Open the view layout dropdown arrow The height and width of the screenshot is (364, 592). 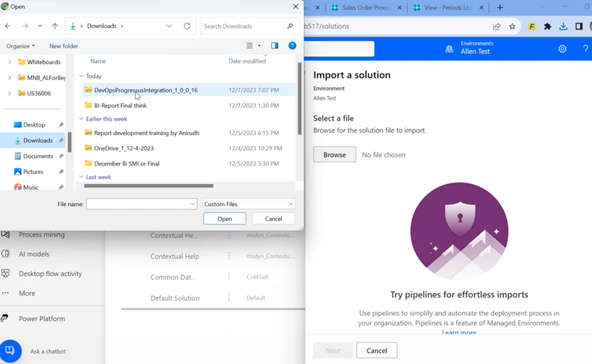258,45
